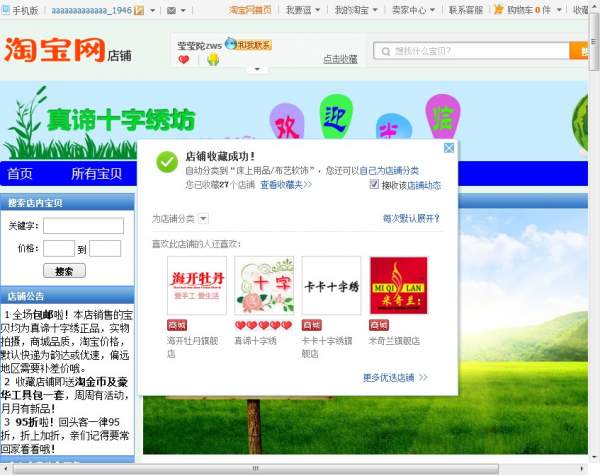Click the 搜索店内宝贝 panel header

point(67,202)
